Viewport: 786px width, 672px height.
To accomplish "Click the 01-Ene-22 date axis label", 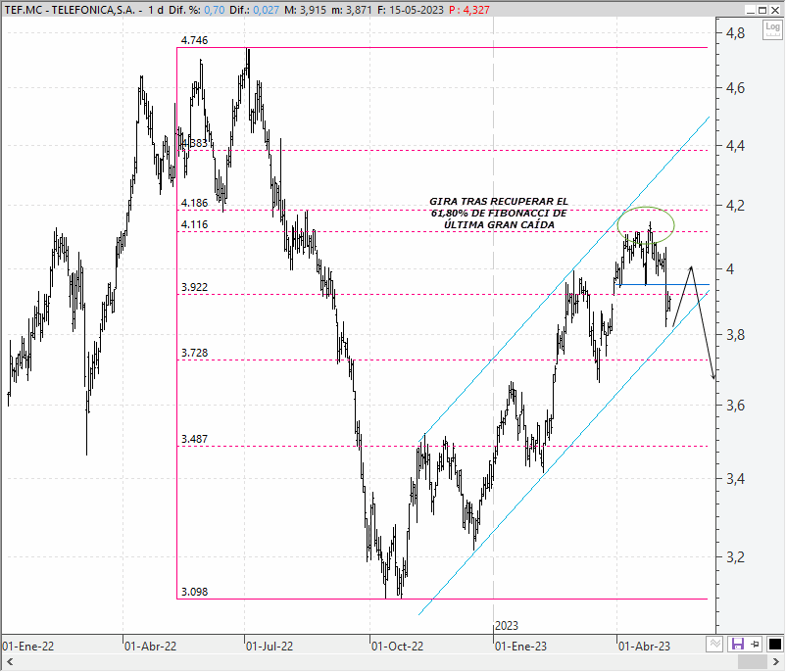I will pos(28,647).
